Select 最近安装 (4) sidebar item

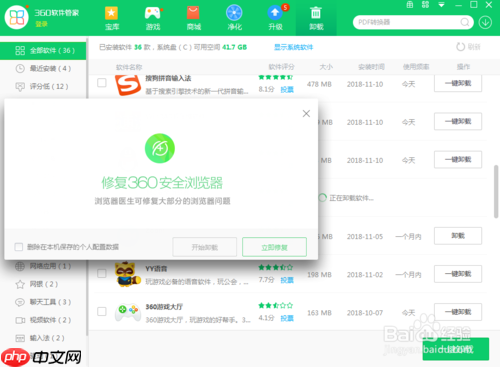point(43,69)
